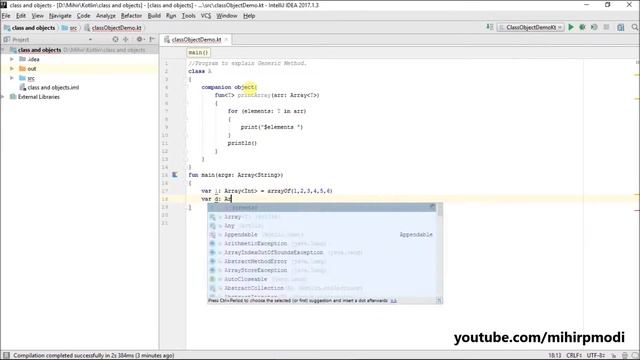640x360 pixels.
Task: Close the classObjectDemo.kt editor tab
Action: pos(226,40)
